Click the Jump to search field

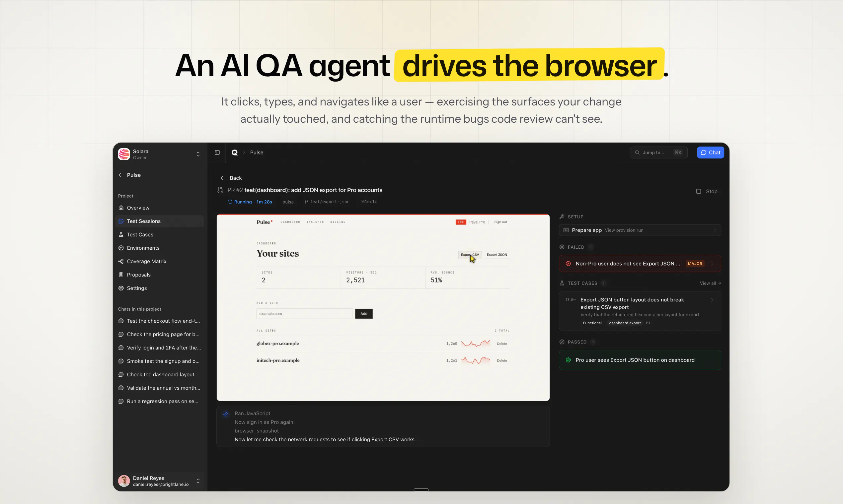pyautogui.click(x=658, y=153)
